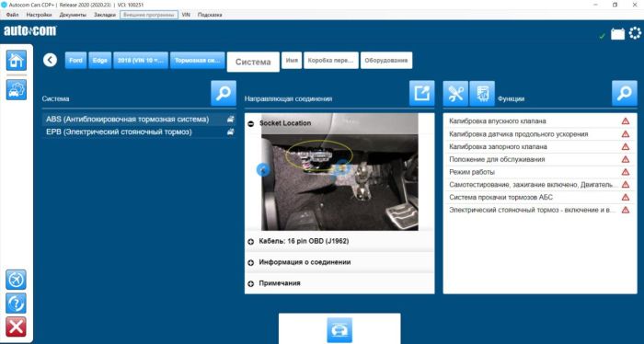Select Калибровка впускного клапана function

click(540, 121)
